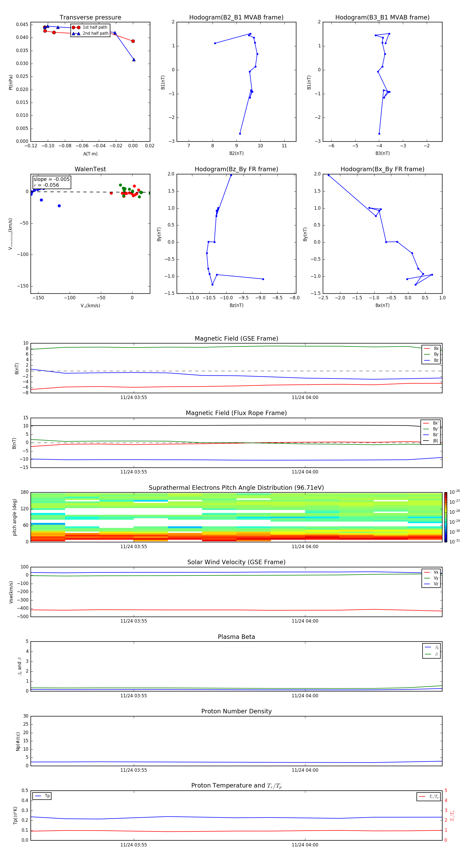Click the 'V_A(km/s)' x-axis label
The image size is (473, 868).
pyautogui.click(x=90, y=306)
